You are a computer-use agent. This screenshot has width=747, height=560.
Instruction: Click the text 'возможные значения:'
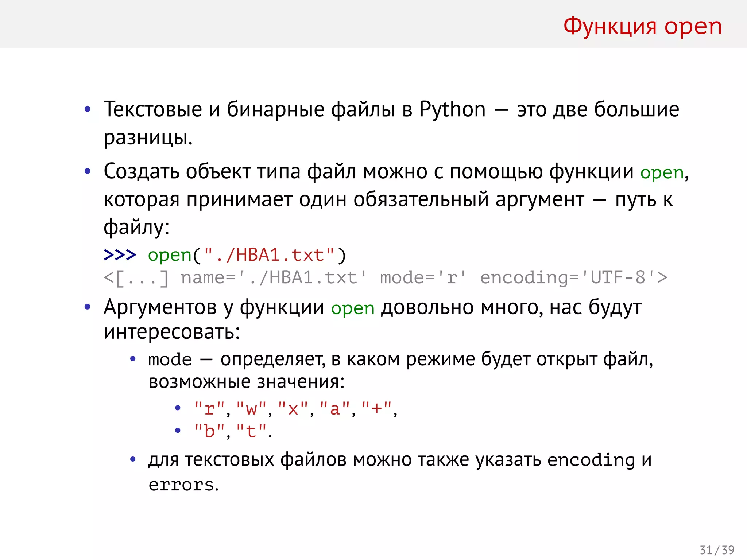coord(247,382)
